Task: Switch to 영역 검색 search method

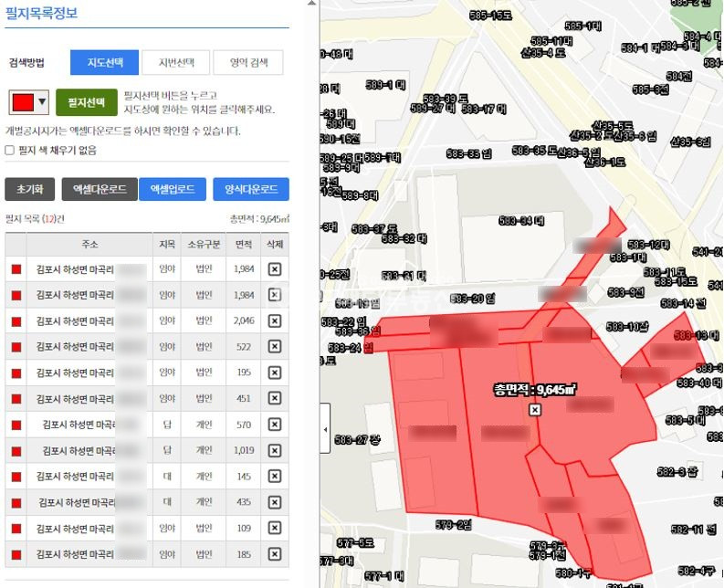Action: coord(248,62)
